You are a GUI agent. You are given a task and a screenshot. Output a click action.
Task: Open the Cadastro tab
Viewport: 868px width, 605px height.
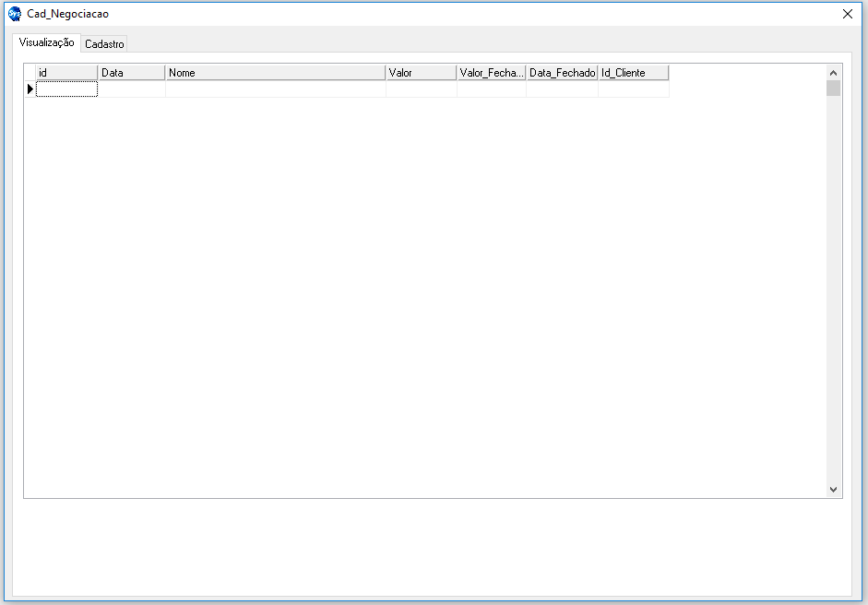click(x=104, y=44)
